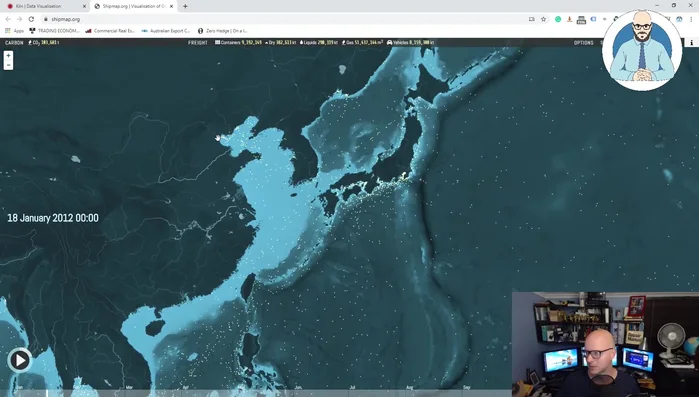Open the Trading Economics bookmark
Image resolution: width=699 pixels, height=397 pixels.
54,31
